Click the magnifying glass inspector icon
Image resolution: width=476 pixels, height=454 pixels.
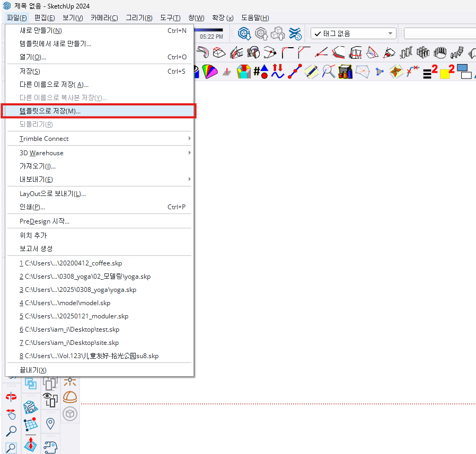(x=329, y=72)
